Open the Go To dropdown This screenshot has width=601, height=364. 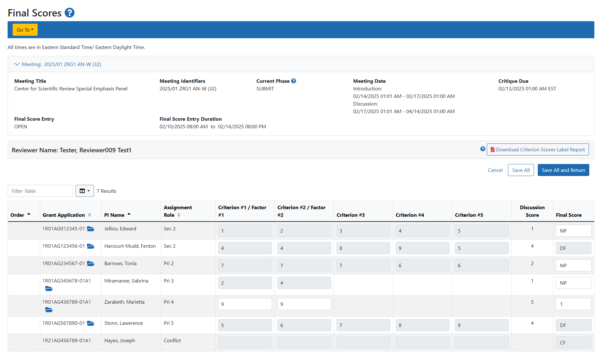(25, 29)
